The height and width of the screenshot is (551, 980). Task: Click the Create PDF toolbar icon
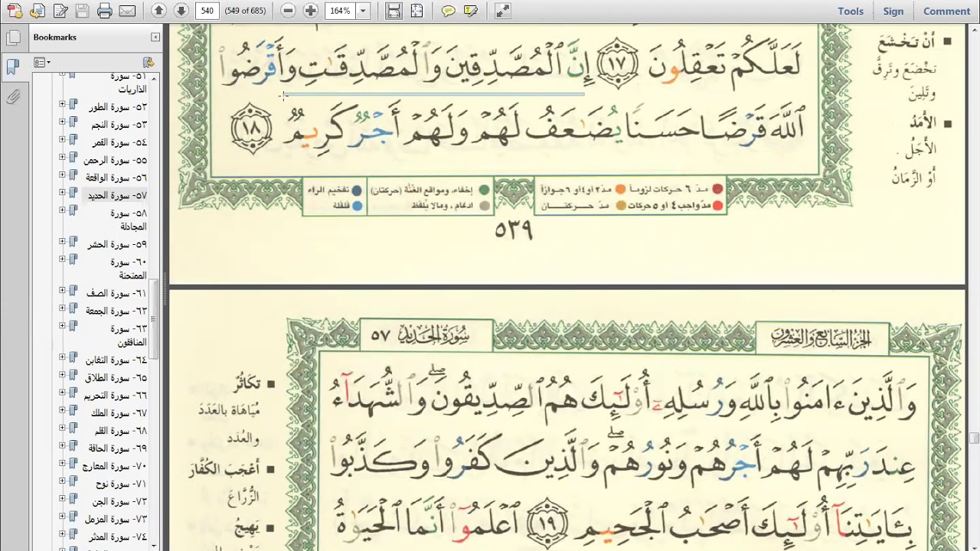14,11
